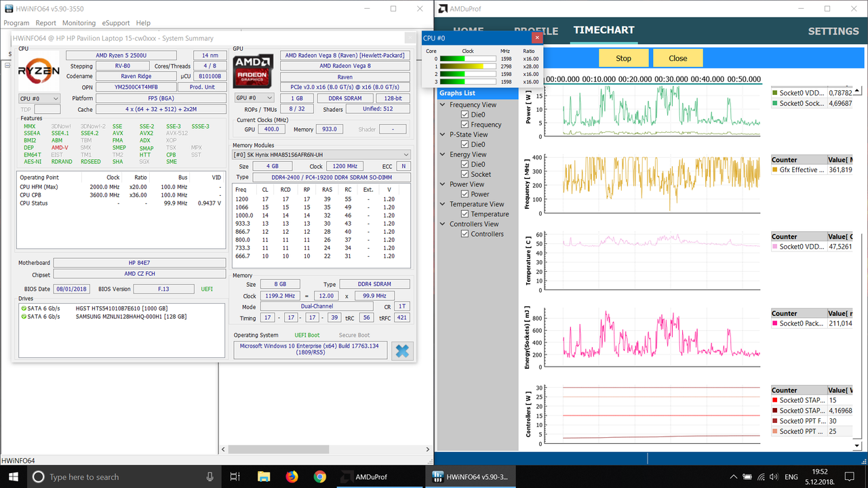
Task: Collapse the Frequency View group
Action: (x=443, y=104)
